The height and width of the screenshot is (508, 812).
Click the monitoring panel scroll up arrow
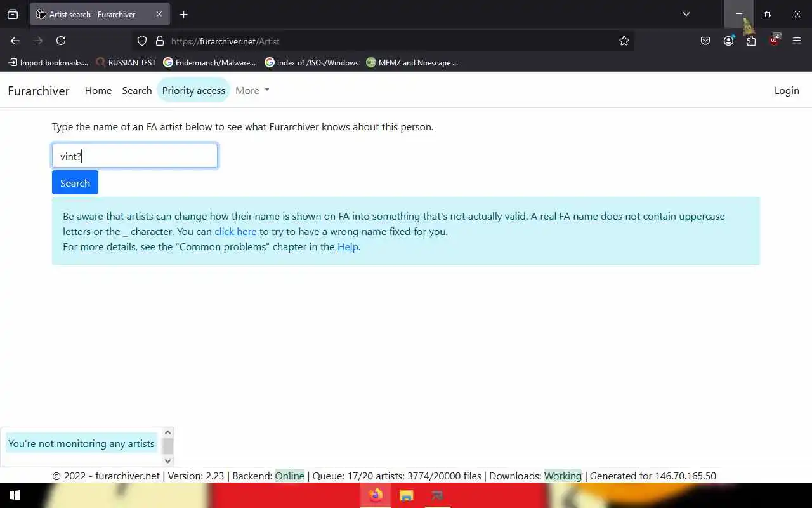(167, 432)
